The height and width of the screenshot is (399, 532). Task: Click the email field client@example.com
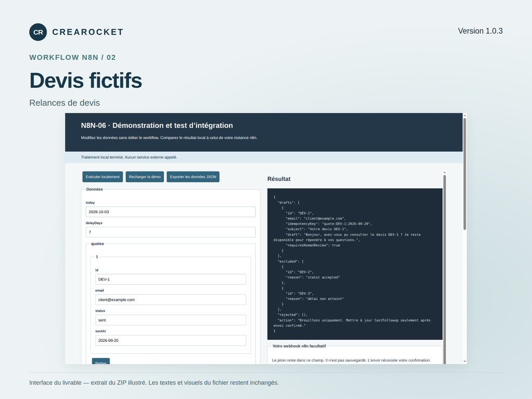[170, 300]
